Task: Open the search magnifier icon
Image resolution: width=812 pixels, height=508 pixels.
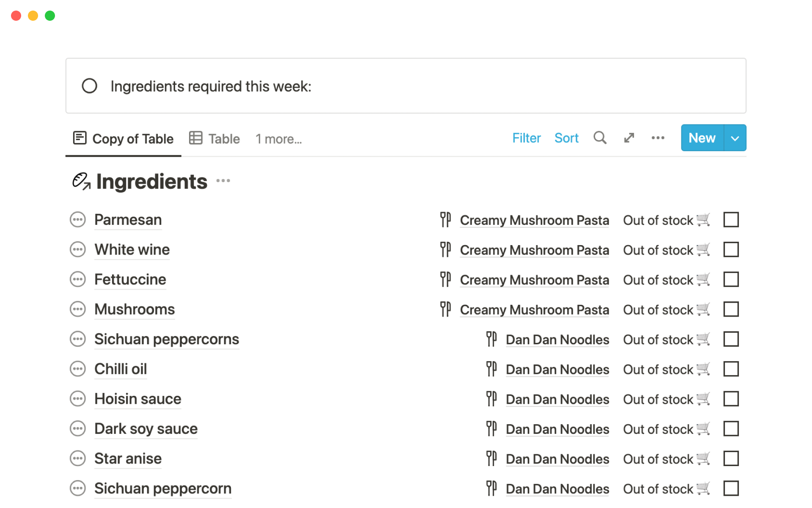Action: (600, 138)
